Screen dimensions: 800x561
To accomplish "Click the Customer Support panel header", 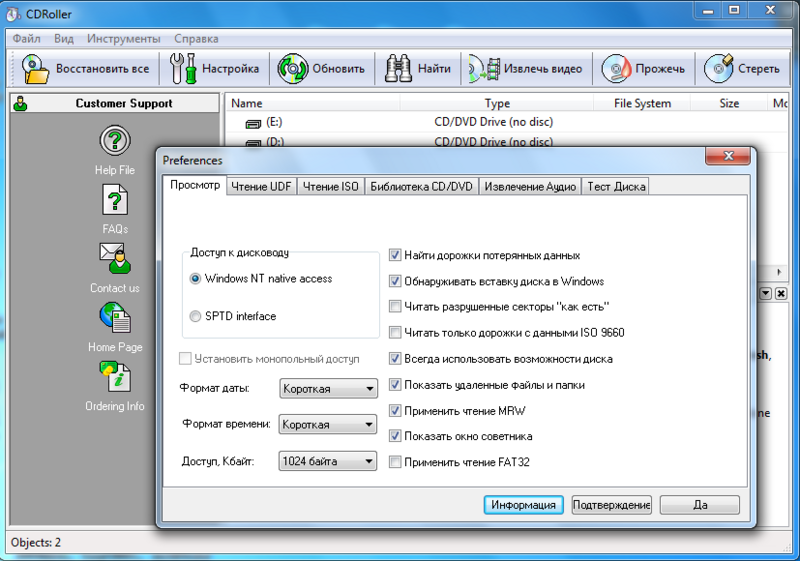I will (x=115, y=103).
